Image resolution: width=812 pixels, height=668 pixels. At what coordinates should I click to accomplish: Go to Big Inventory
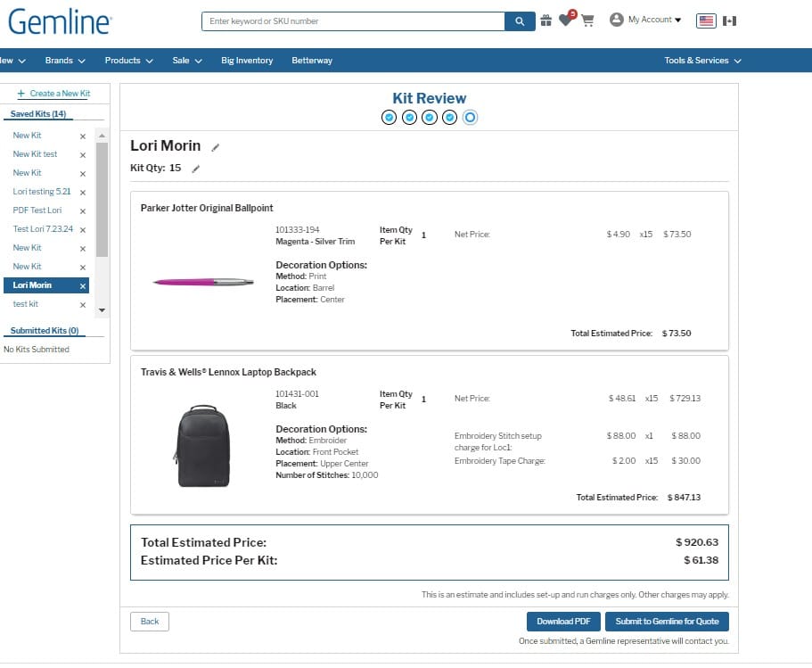247,61
